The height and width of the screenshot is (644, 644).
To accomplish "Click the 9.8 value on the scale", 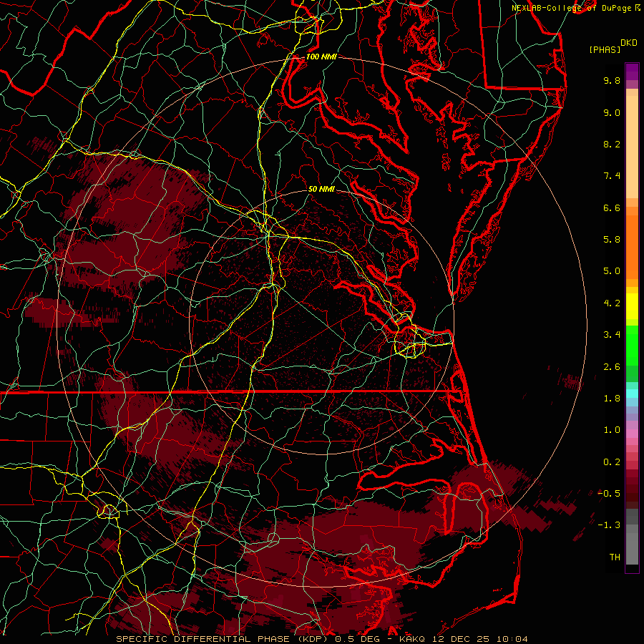I will click(x=612, y=80).
